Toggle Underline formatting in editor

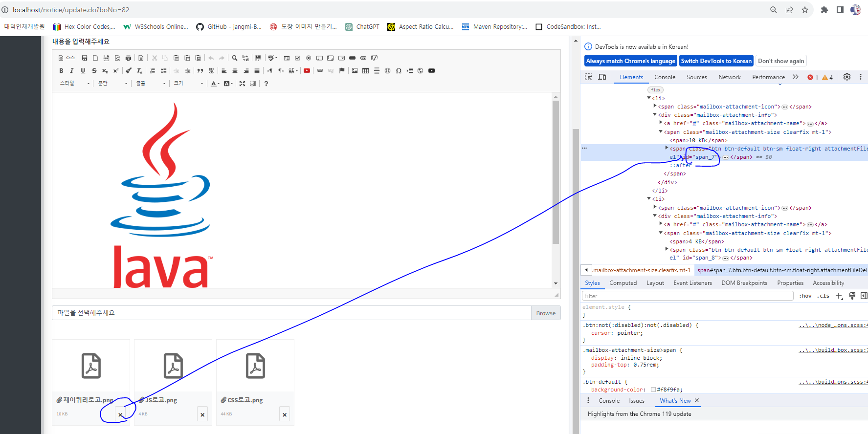coord(83,71)
